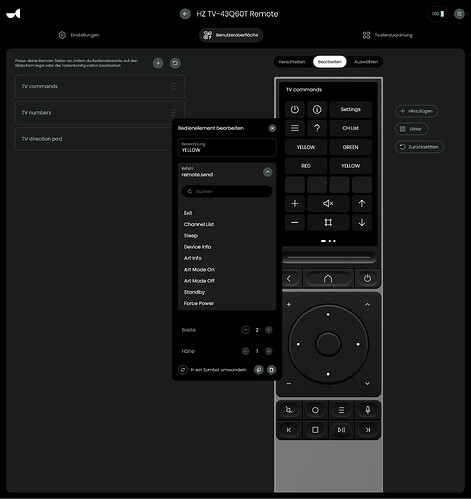Image resolution: width=471 pixels, height=499 pixels.
Task: Click the drag handle on the TV numbers row
Action: [173, 112]
